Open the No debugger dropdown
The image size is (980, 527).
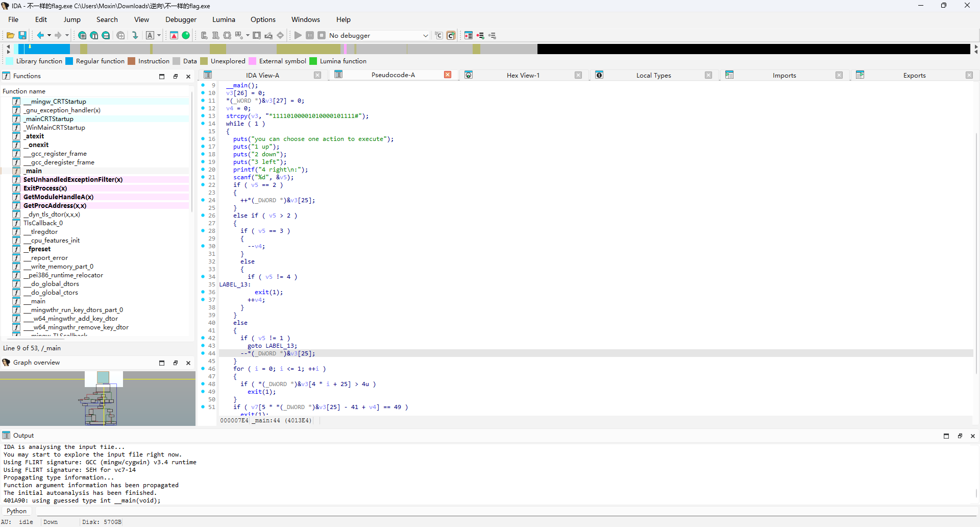pyautogui.click(x=425, y=36)
